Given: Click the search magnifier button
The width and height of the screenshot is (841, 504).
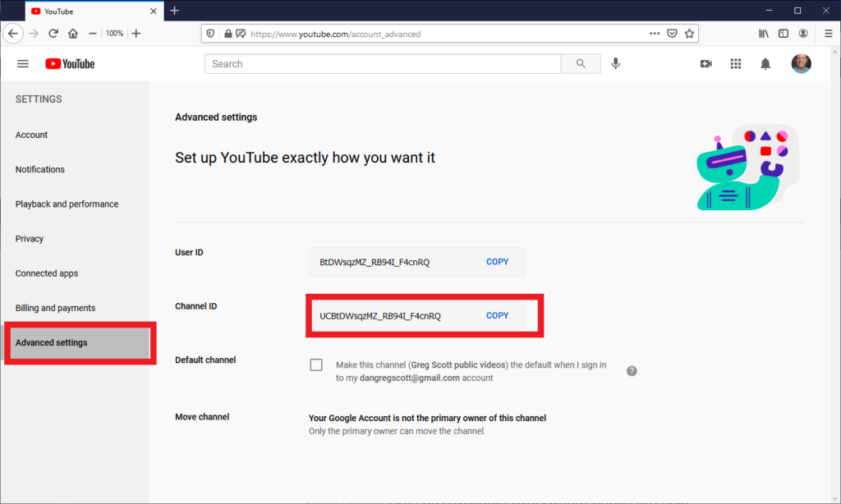Looking at the screenshot, I should (x=581, y=64).
